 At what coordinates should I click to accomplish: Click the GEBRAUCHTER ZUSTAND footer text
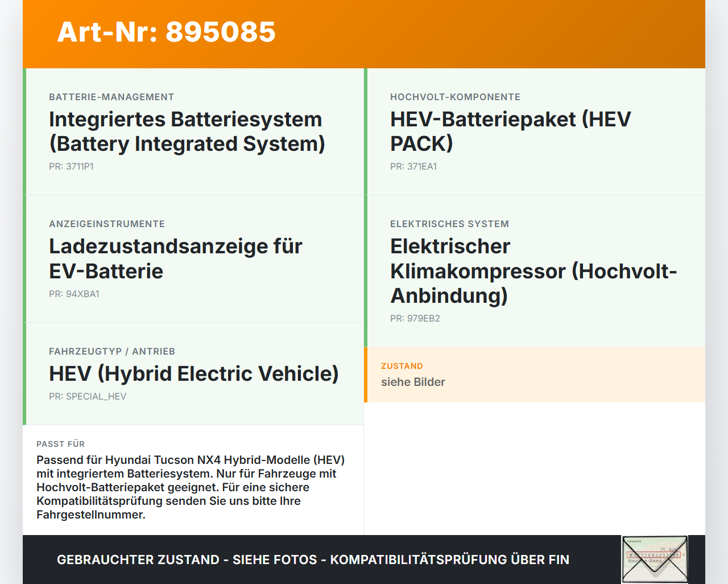(313, 560)
